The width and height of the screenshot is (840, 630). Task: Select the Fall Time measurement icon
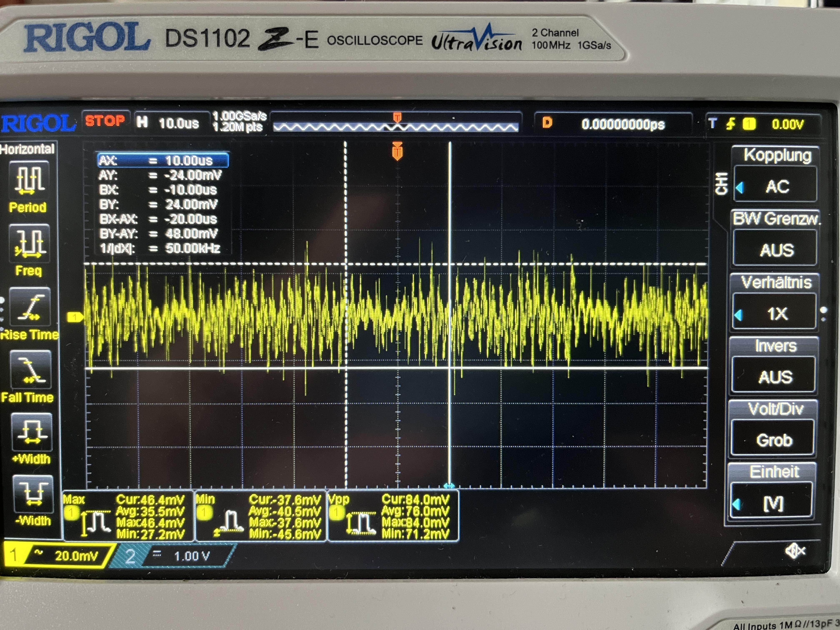[30, 370]
